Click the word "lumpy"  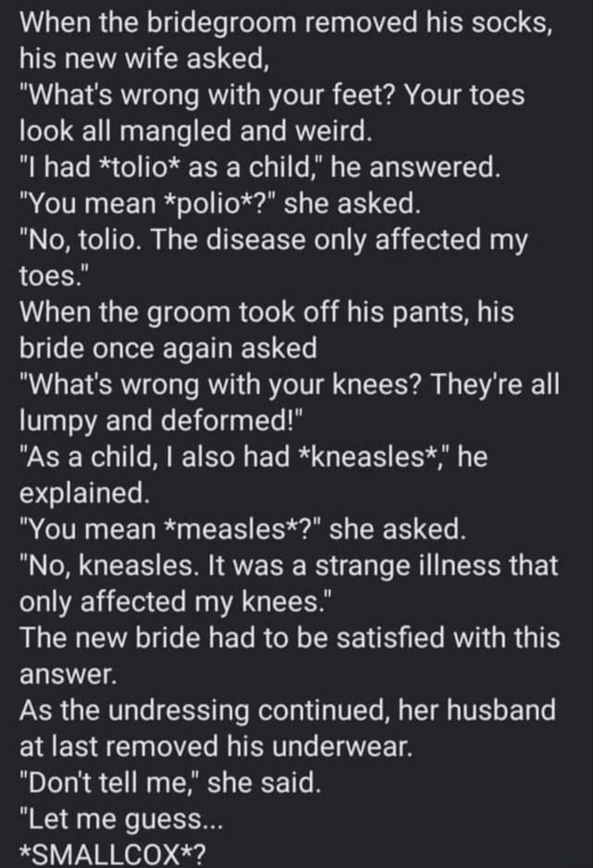(x=57, y=421)
